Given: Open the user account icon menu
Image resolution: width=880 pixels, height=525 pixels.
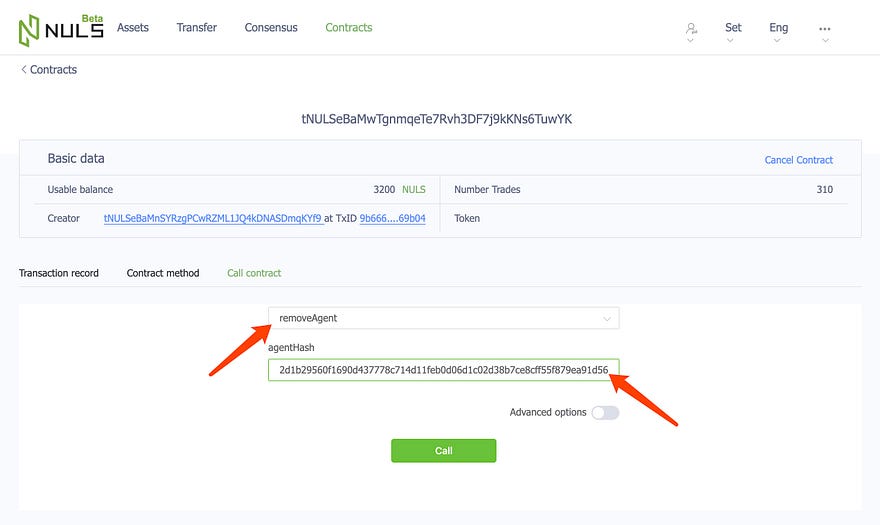Looking at the screenshot, I should point(691,28).
